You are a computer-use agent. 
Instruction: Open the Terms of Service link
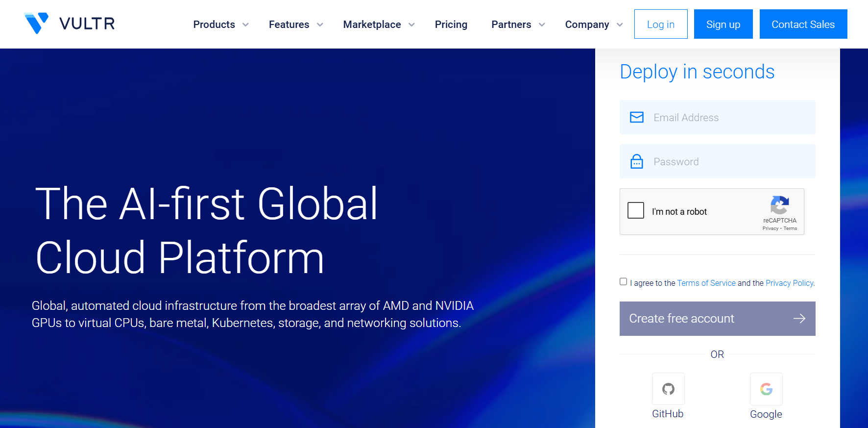[x=706, y=283]
